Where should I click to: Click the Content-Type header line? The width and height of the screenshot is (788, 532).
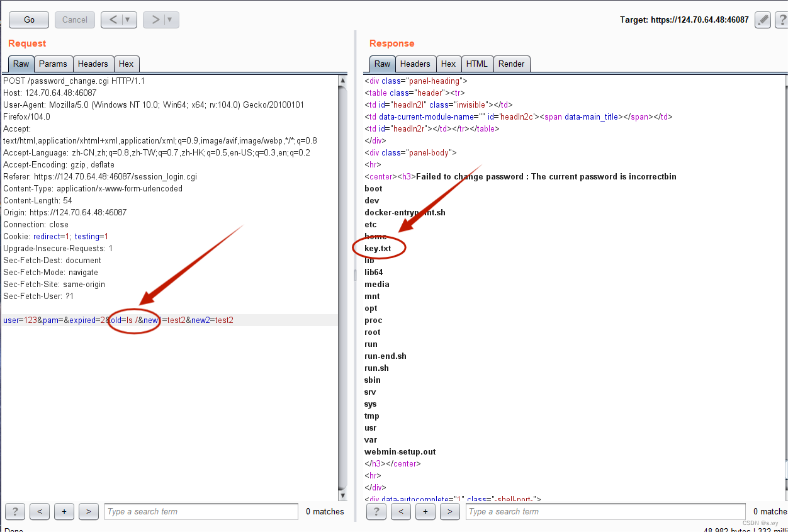93,188
